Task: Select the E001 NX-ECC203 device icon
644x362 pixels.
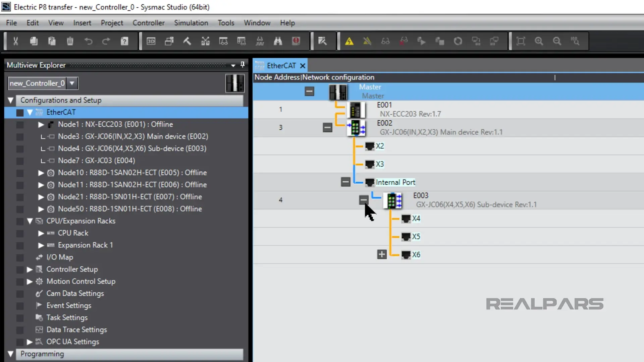Action: coord(356,110)
